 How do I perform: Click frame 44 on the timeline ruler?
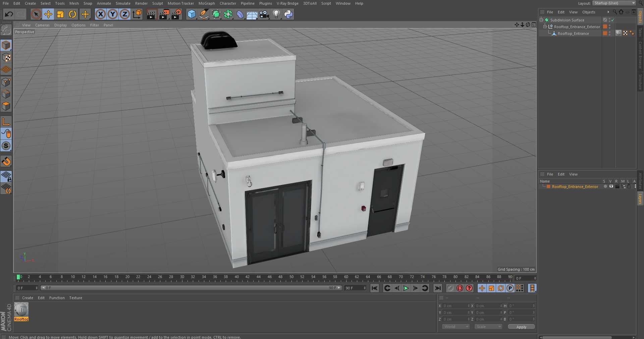point(259,277)
